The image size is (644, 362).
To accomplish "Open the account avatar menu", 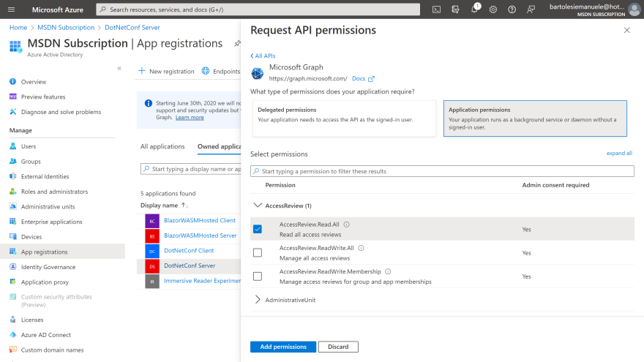I will coord(634,10).
